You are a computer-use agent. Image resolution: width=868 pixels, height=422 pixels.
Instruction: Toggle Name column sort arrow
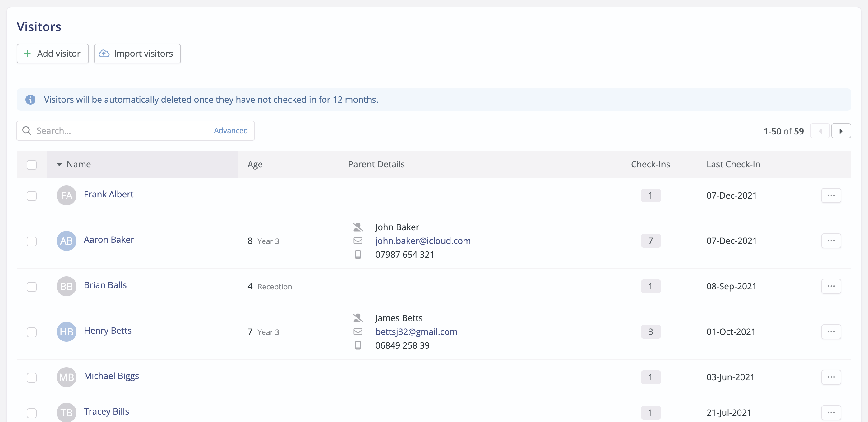click(59, 164)
